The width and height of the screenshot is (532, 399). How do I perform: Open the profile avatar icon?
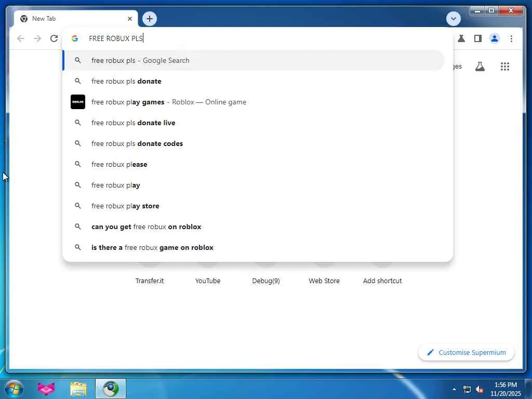(495, 38)
